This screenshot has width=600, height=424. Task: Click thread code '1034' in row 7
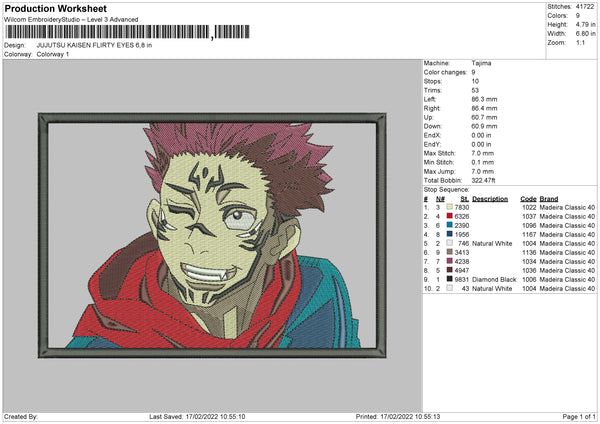point(529,261)
